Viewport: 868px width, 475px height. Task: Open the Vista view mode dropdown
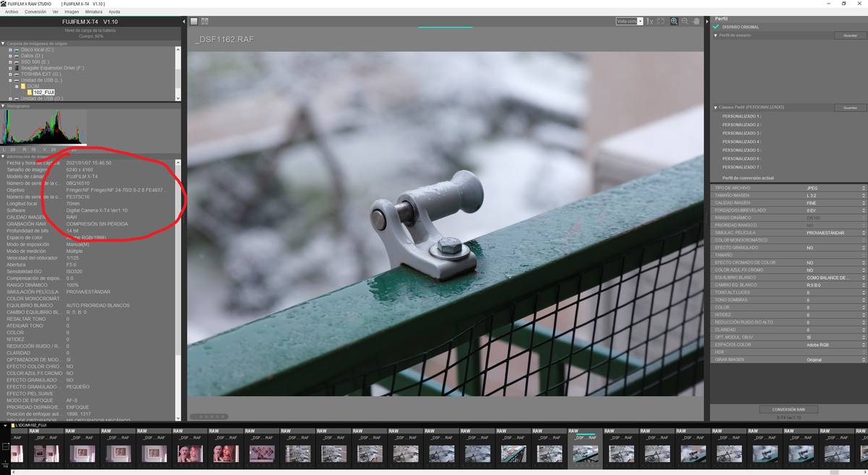click(629, 22)
